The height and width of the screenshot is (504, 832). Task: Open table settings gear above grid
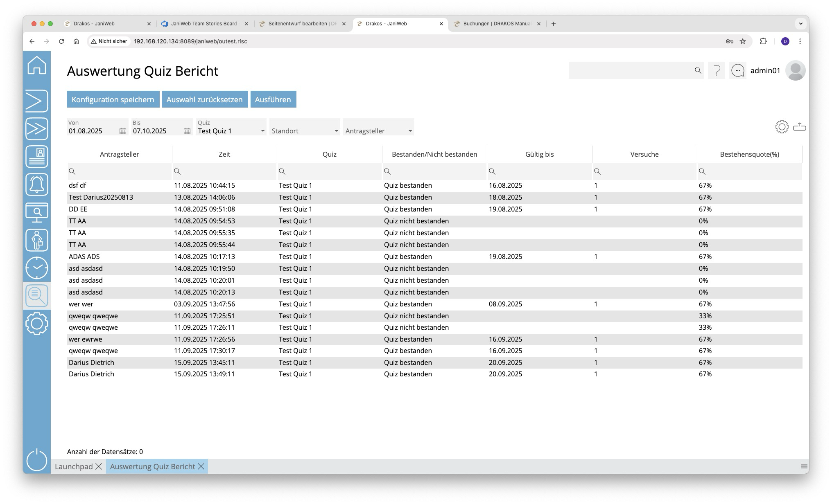[782, 127]
